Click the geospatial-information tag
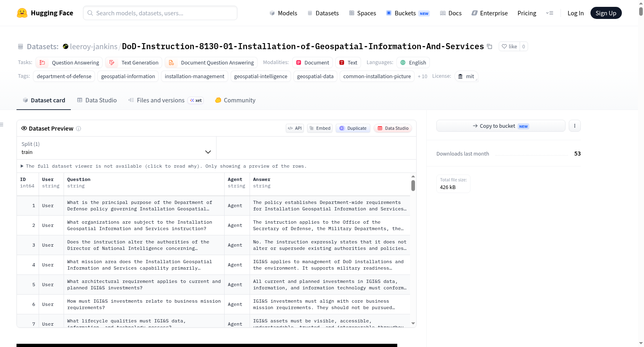 click(x=128, y=76)
